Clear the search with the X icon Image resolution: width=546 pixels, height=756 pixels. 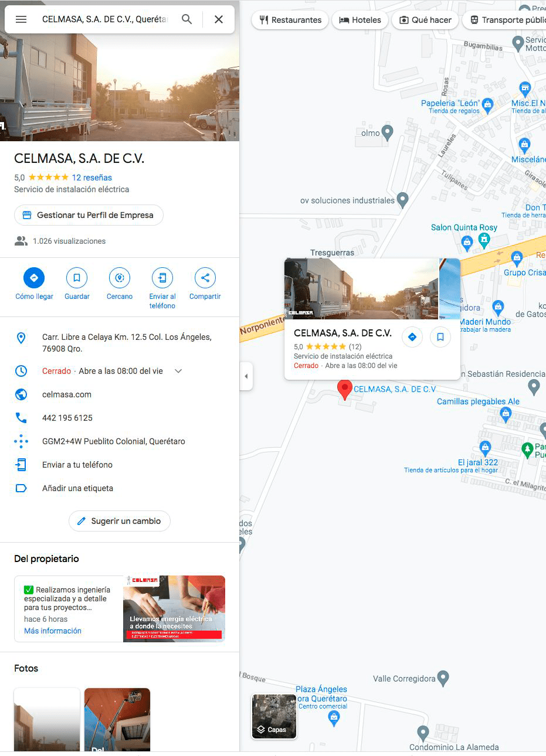tap(218, 19)
